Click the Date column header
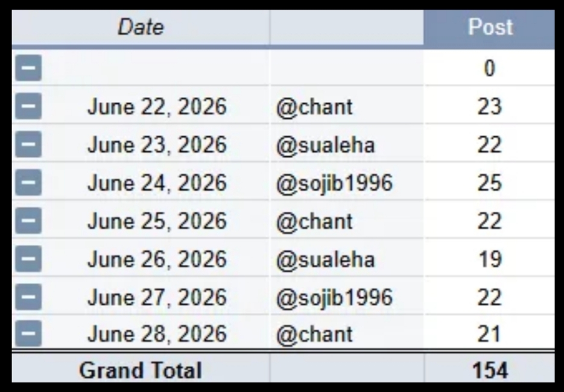 click(141, 27)
